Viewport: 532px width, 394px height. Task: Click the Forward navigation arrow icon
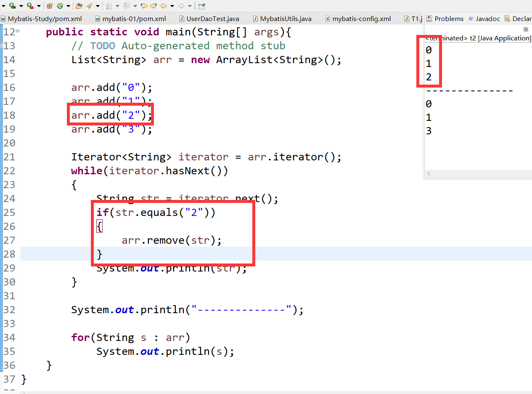click(181, 6)
